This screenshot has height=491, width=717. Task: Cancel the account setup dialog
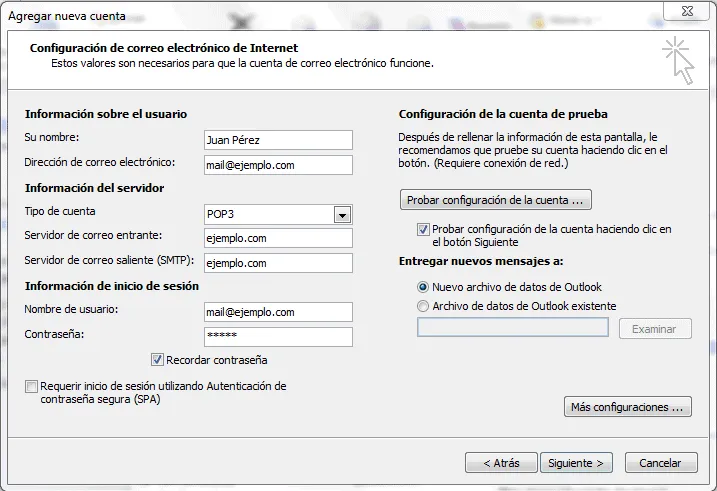pyautogui.click(x=660, y=463)
